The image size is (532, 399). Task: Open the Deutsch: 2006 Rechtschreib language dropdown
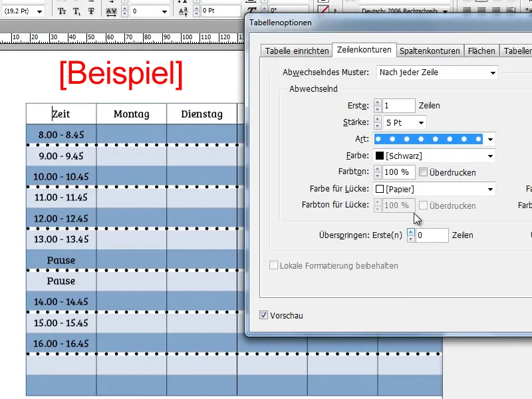(445, 11)
